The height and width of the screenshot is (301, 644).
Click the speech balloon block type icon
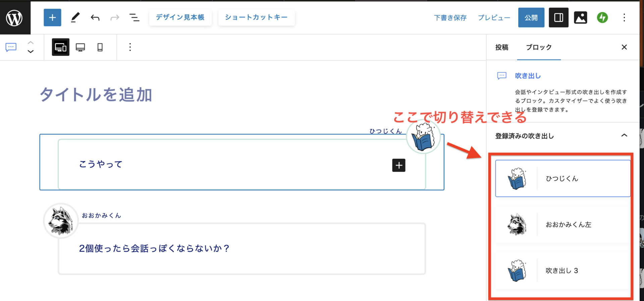(x=11, y=47)
